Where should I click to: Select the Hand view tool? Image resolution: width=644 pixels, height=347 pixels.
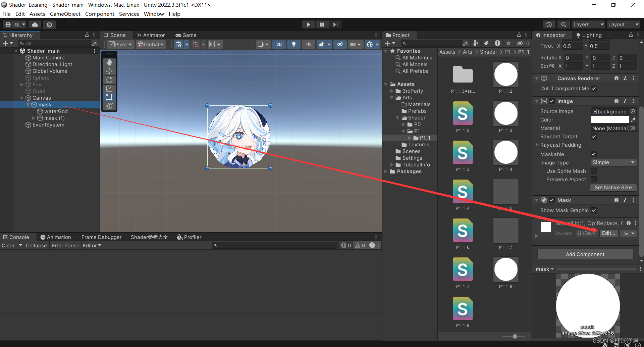(109, 62)
